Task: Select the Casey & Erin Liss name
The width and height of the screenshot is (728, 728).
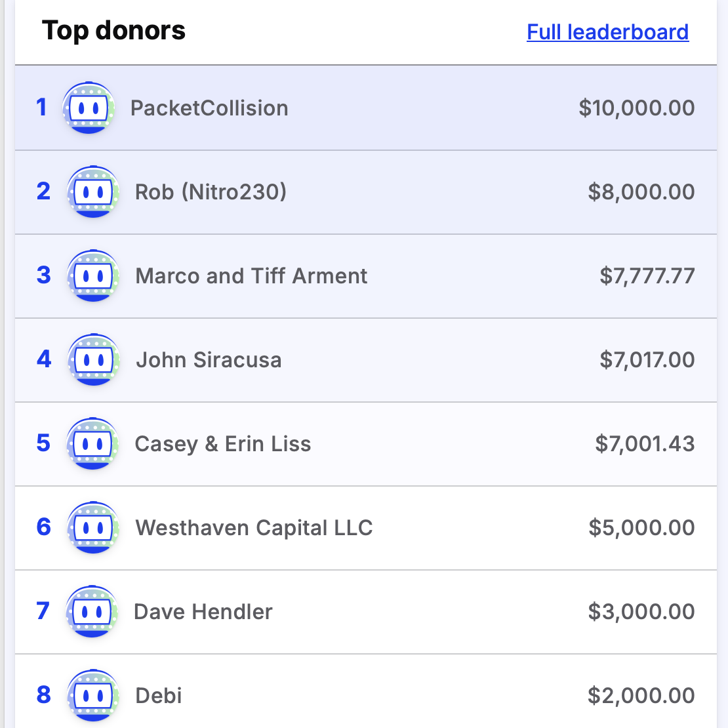Action: (x=223, y=444)
